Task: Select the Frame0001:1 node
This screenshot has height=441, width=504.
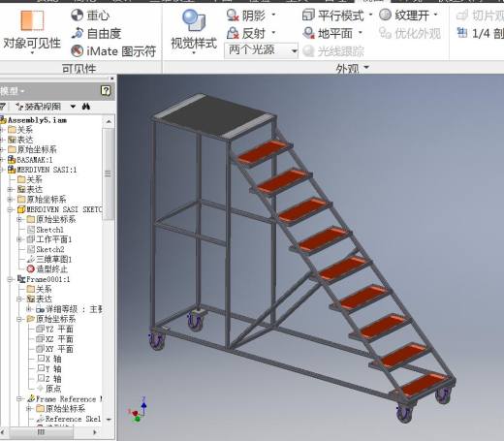Action: (x=47, y=279)
